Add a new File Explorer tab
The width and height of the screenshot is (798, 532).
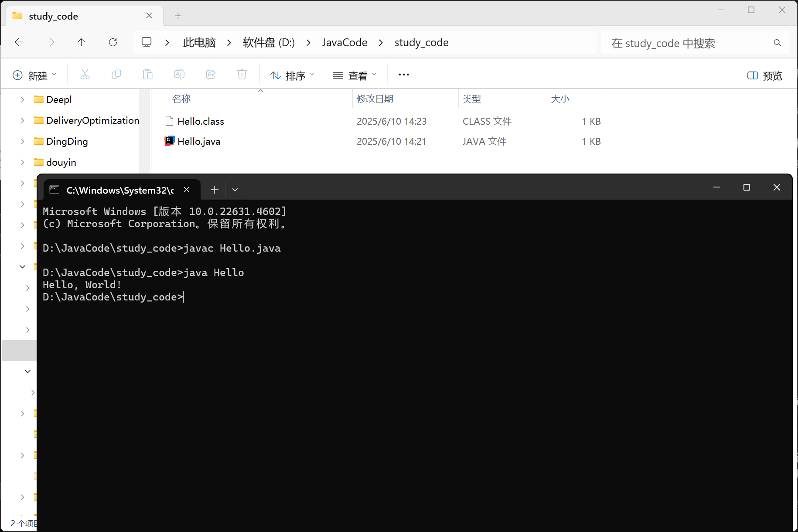tap(178, 16)
